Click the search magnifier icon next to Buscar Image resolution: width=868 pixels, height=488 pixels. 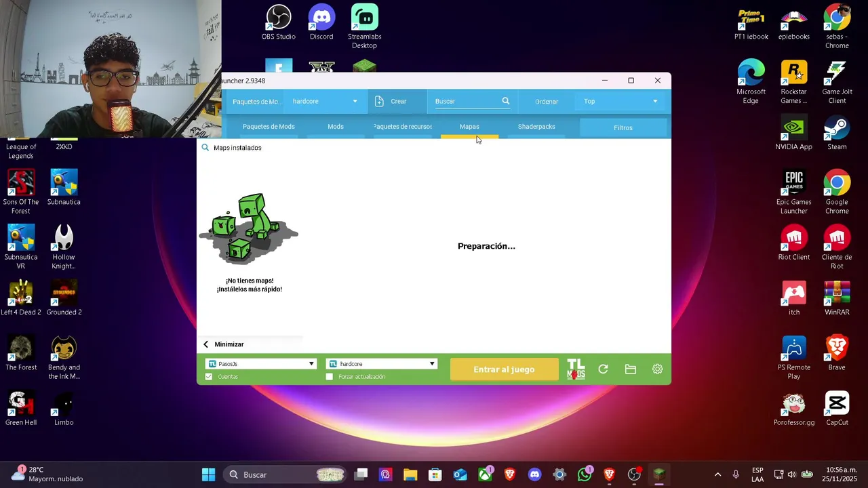click(x=505, y=101)
